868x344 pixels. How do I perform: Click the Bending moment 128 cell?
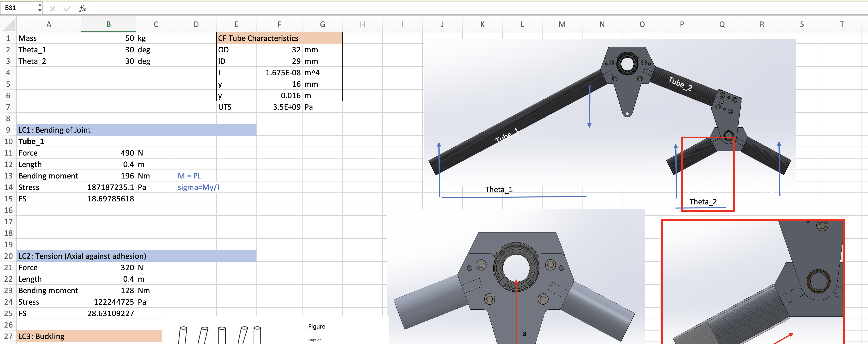click(x=109, y=290)
